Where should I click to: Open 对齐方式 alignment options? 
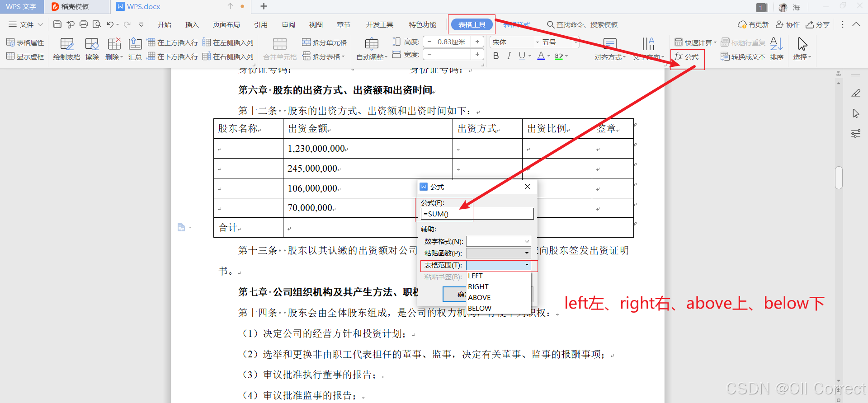tap(610, 49)
